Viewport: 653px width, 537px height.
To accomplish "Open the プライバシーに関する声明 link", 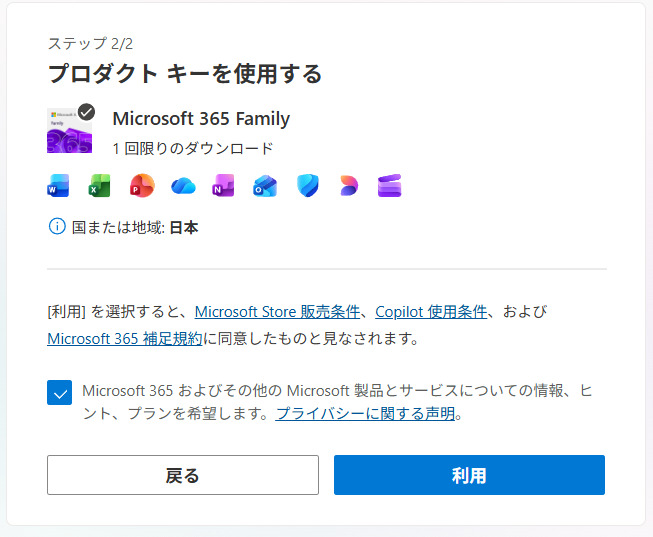I will 365,413.
